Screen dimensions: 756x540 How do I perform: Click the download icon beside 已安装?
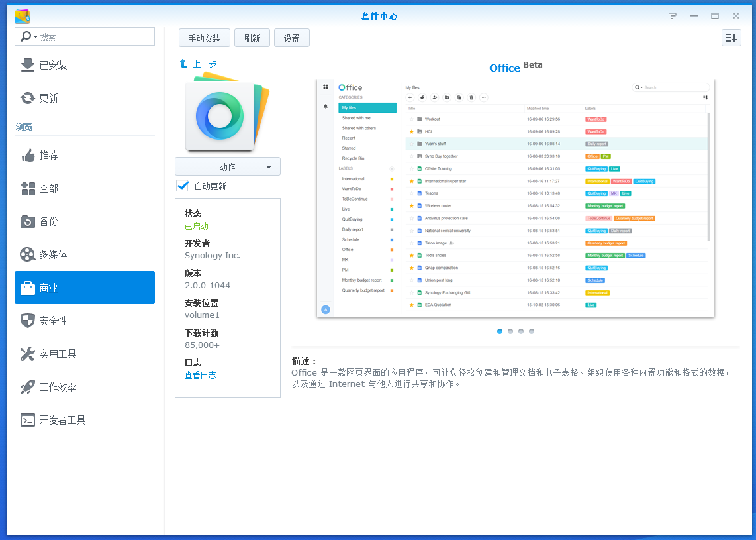pos(28,65)
